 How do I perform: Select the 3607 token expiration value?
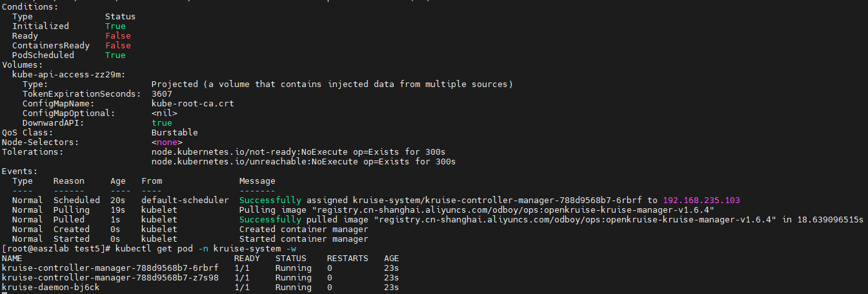[162, 94]
